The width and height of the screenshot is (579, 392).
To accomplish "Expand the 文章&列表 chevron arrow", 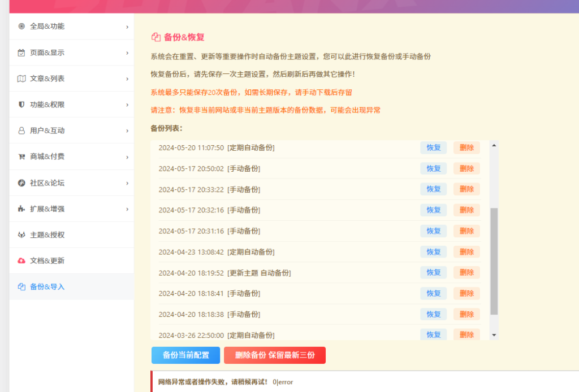I will pos(127,79).
